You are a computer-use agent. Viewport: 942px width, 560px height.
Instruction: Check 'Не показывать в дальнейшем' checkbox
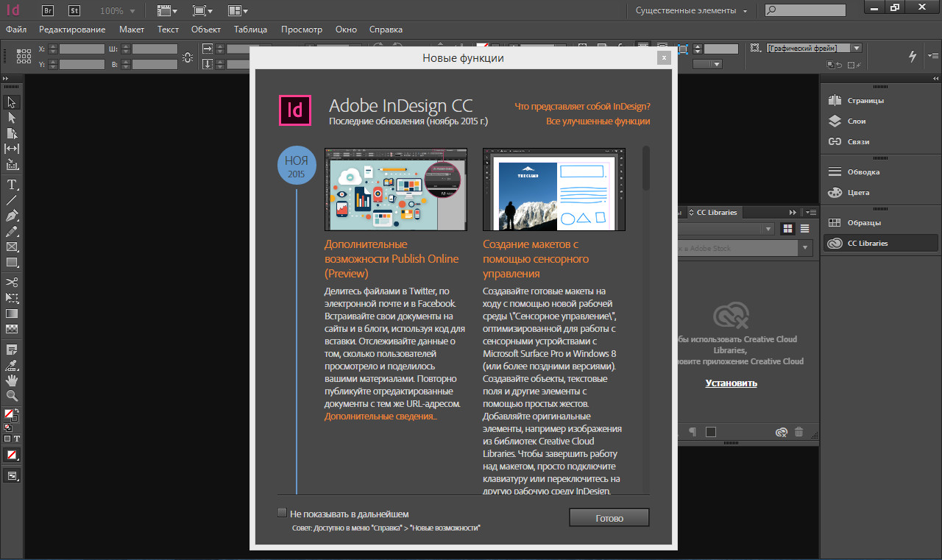[282, 513]
